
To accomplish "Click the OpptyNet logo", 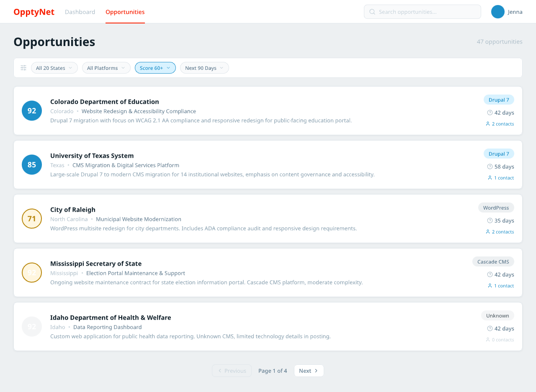I will point(34,12).
